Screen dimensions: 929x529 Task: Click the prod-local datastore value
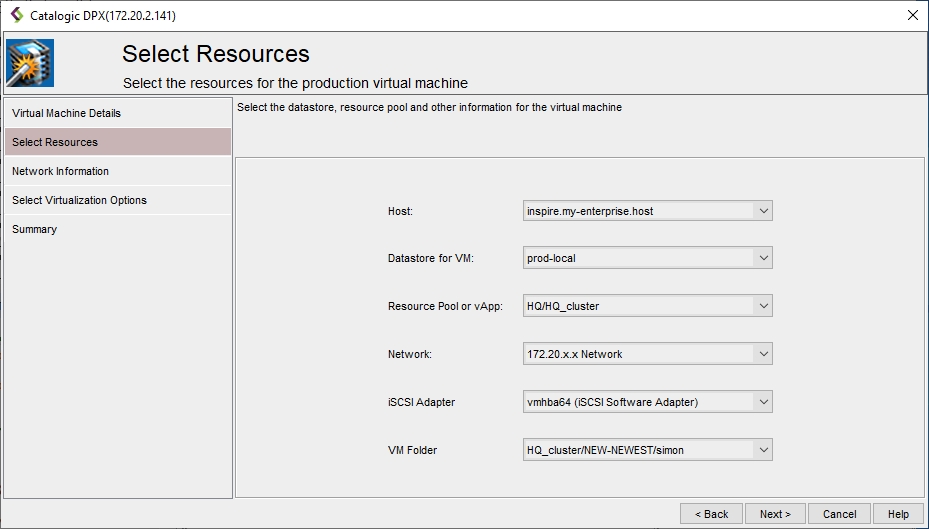coord(551,259)
